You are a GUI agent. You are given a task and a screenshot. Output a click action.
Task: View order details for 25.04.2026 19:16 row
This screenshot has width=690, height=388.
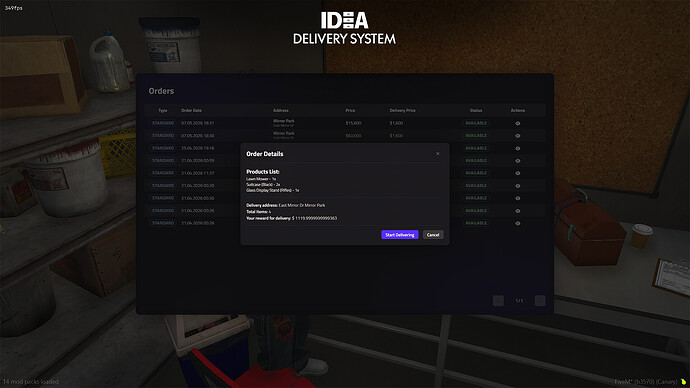pyautogui.click(x=518, y=148)
